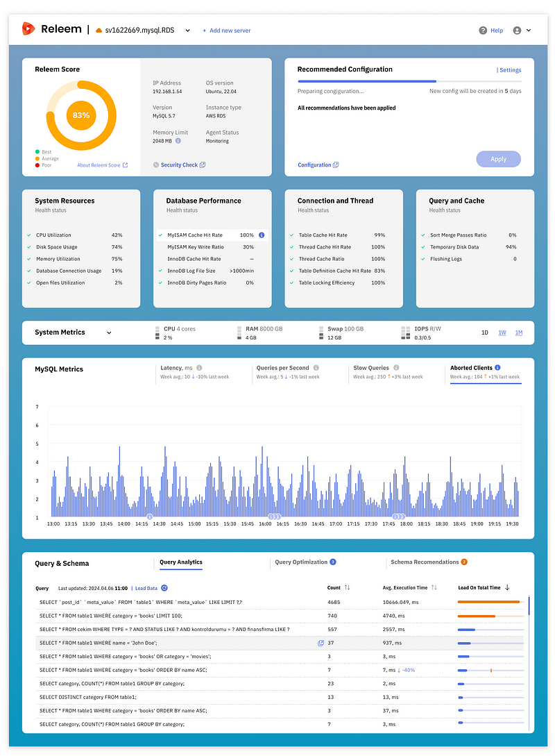The height and width of the screenshot is (756, 555).
Task: Click the Memory Limit info icon
Action: tap(178, 141)
